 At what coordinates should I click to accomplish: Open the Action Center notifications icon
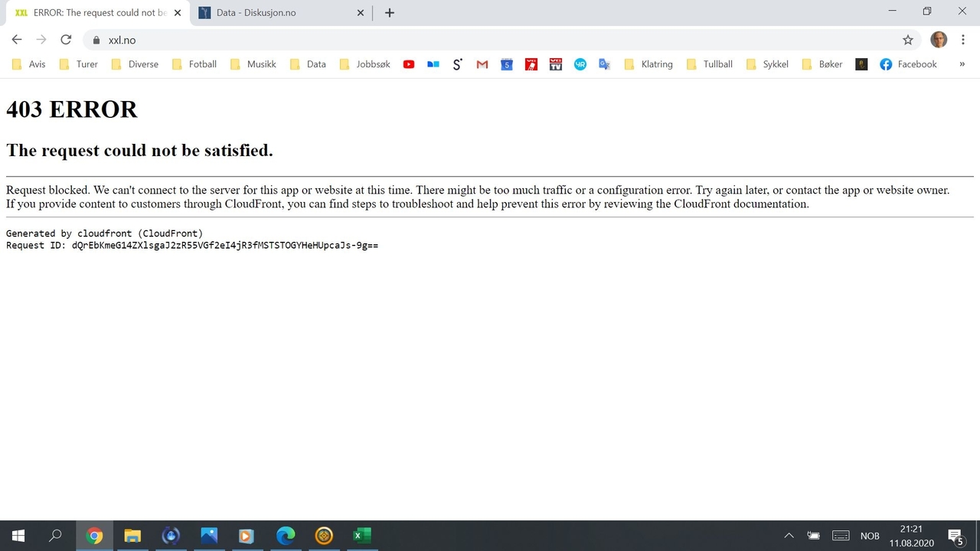[955, 536]
